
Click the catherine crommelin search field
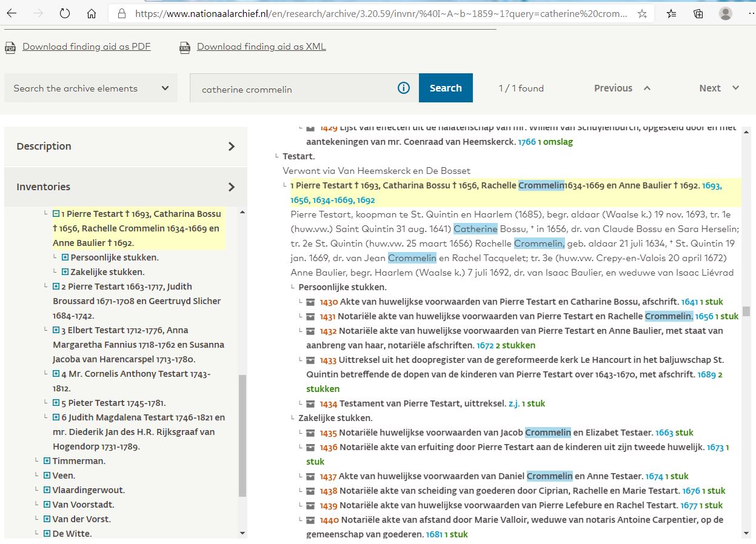(x=297, y=89)
